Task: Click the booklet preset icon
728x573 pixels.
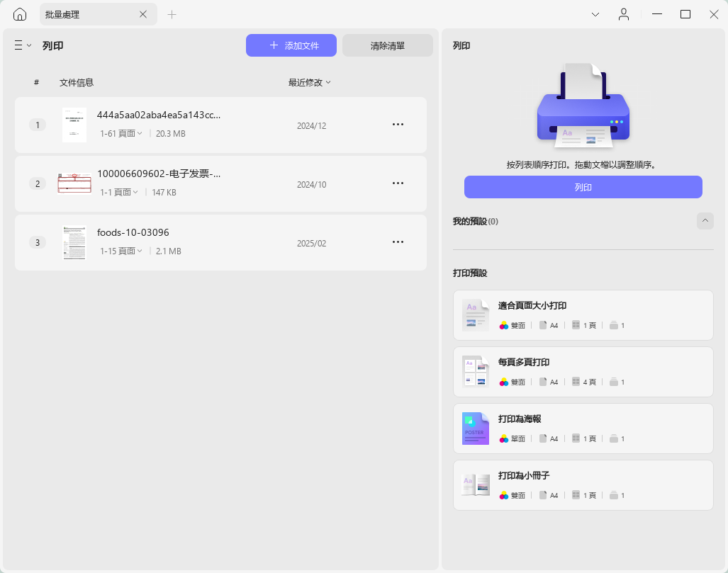Action: [x=476, y=485]
